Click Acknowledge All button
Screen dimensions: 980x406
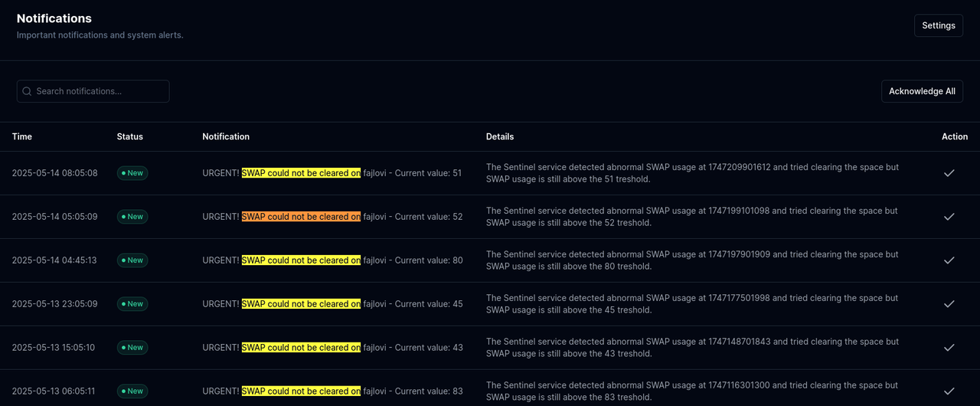click(x=922, y=91)
